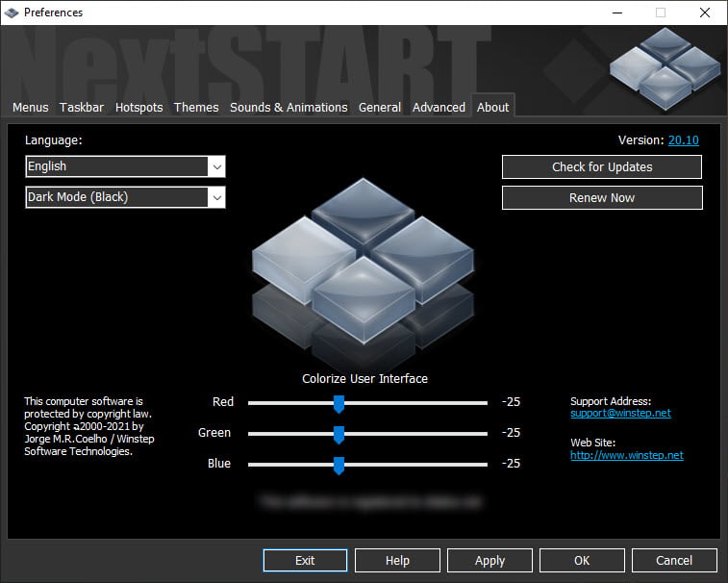This screenshot has width=728, height=583.
Task: Click the Preferences title bar app icon
Action: click(12, 13)
